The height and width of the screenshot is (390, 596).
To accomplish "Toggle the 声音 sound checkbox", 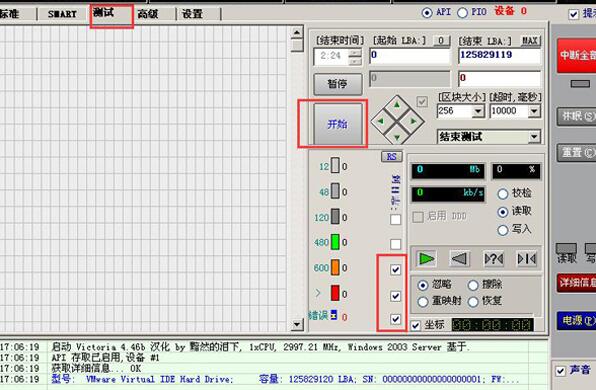I will click(x=560, y=371).
